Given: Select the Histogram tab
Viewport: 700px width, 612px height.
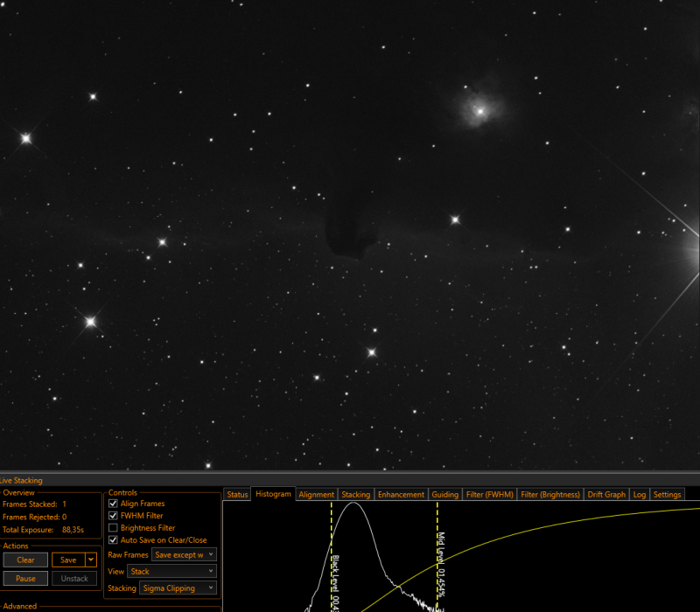Looking at the screenshot, I should 273,494.
